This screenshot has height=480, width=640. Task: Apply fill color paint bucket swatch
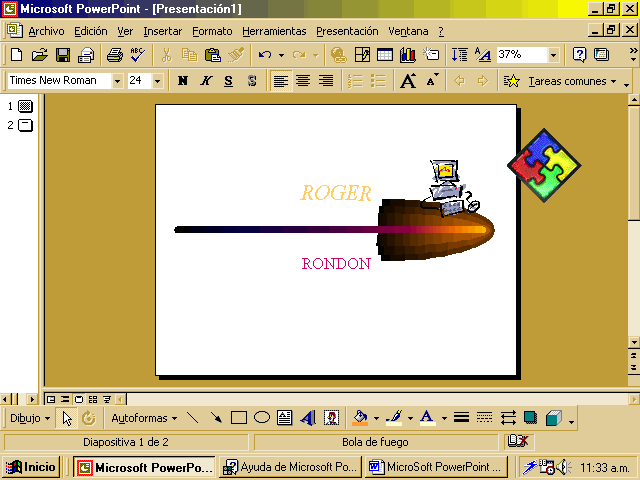[x=360, y=418]
